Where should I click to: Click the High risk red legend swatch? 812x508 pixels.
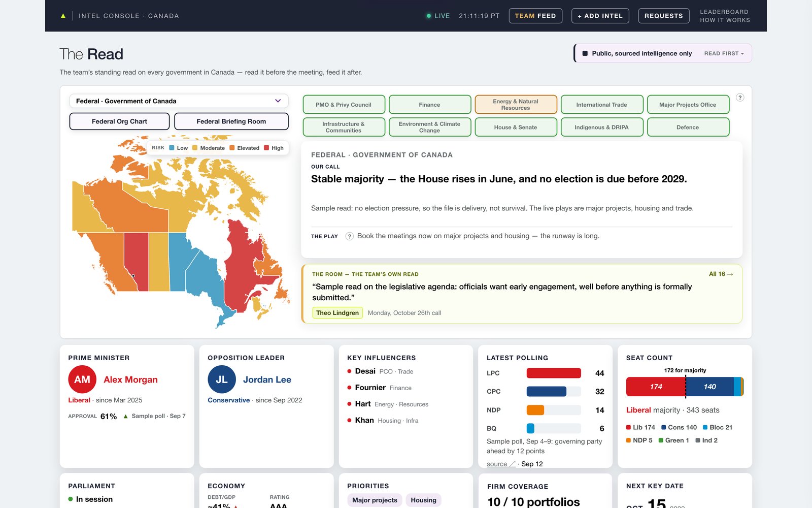[266, 148]
